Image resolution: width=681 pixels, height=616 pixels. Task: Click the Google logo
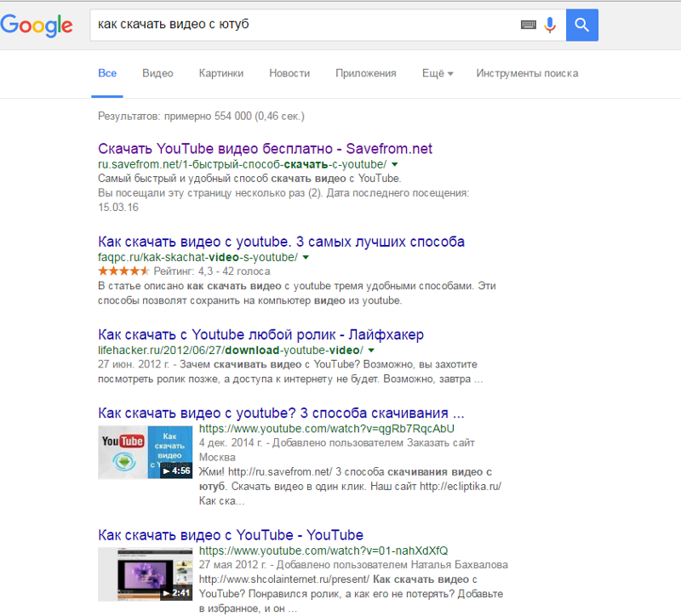click(37, 26)
